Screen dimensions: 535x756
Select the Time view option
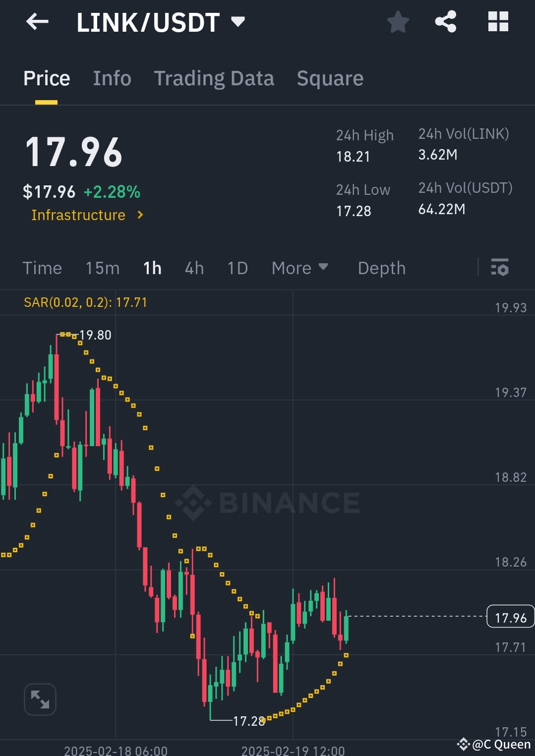(42, 268)
